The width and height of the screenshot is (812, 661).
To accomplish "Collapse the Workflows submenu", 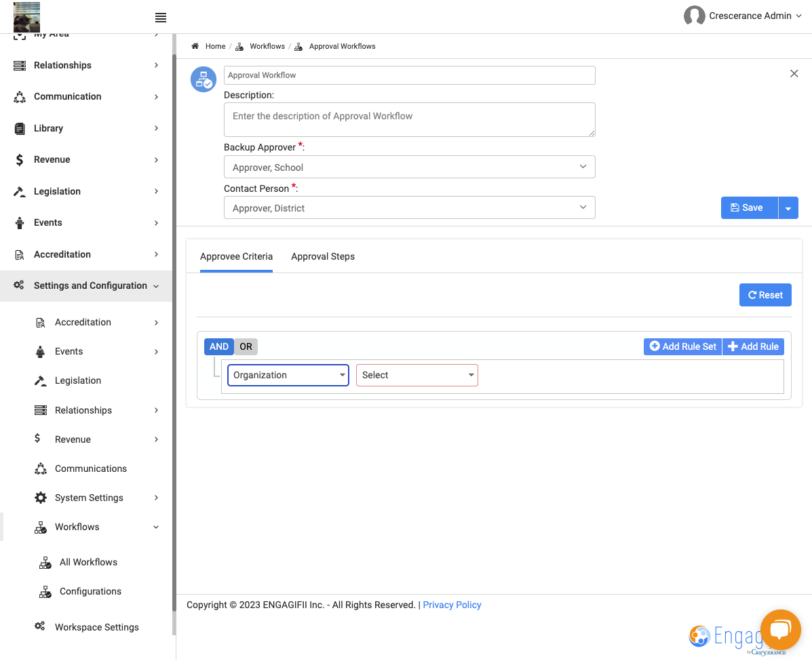I will [x=156, y=527].
